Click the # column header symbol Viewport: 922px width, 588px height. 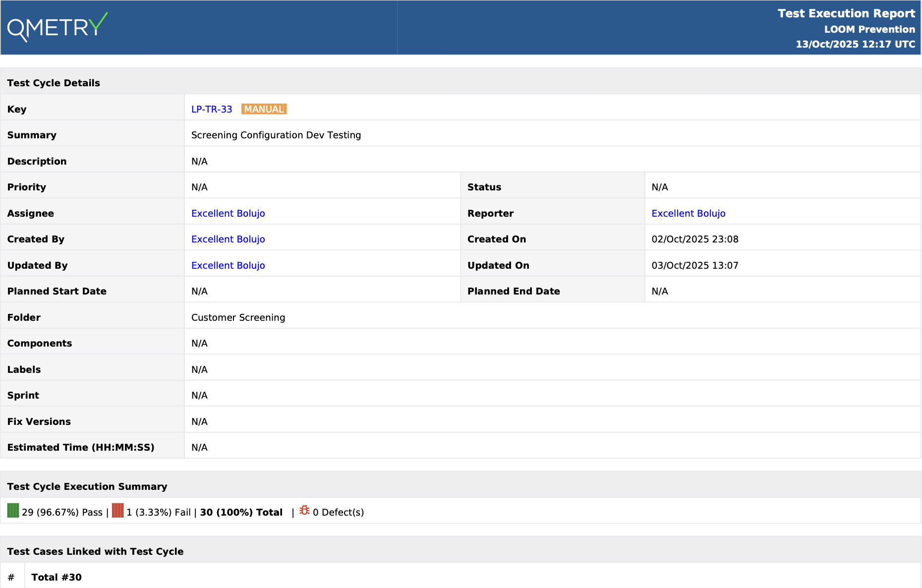(x=11, y=577)
